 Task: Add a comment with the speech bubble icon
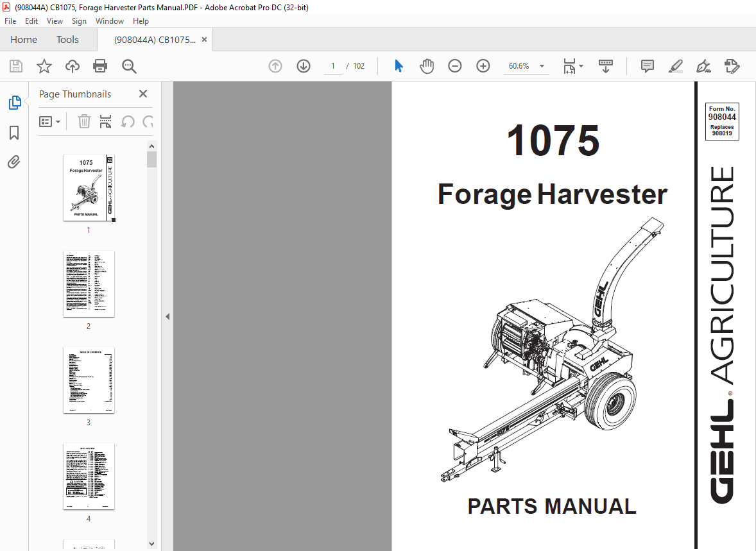click(647, 66)
